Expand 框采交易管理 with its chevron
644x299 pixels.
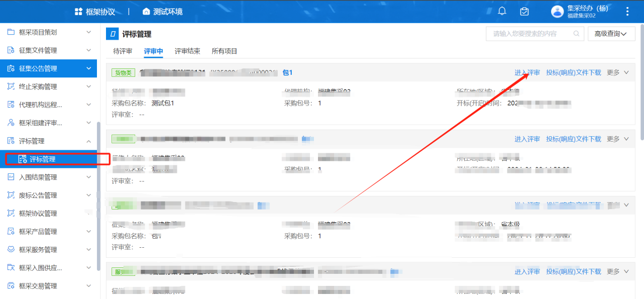click(x=89, y=285)
